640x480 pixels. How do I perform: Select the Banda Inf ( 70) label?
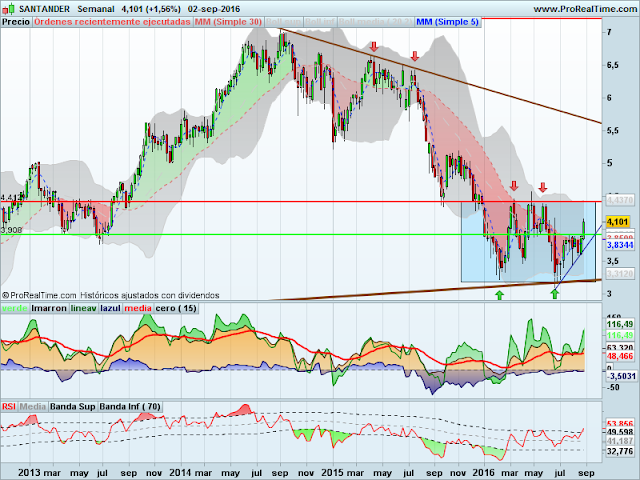click(x=130, y=407)
